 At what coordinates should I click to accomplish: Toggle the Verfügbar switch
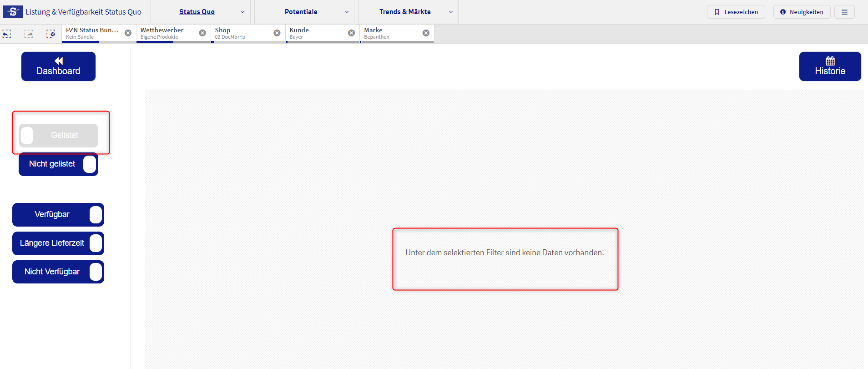click(58, 215)
